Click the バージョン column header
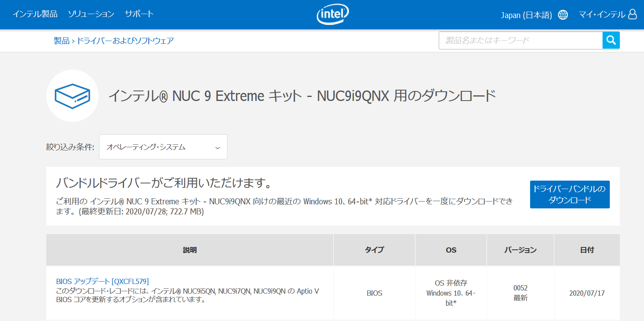Viewport: 644px width, 321px height. 520,250
